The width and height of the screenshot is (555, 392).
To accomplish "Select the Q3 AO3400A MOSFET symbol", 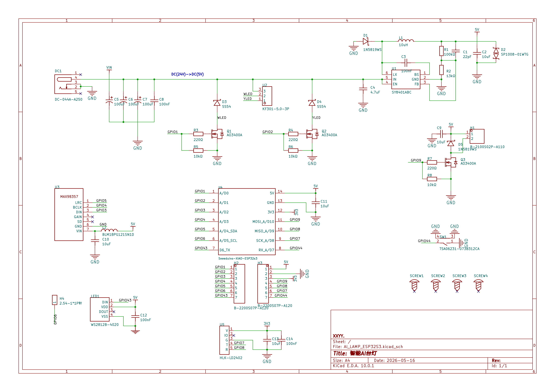I will click(451, 162).
